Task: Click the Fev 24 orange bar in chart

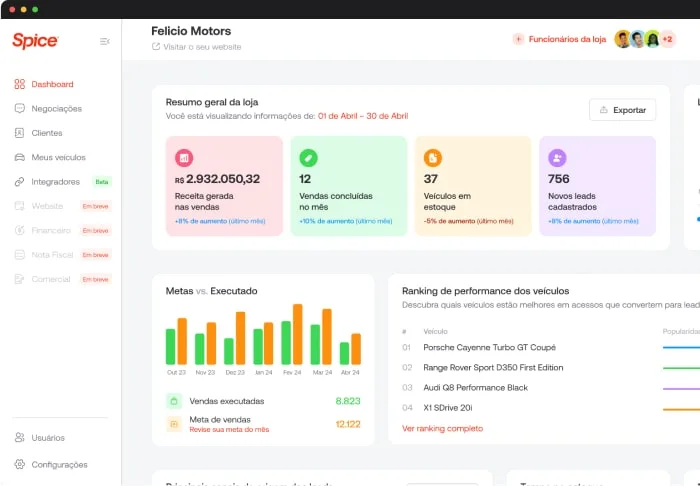Action: click(x=297, y=334)
